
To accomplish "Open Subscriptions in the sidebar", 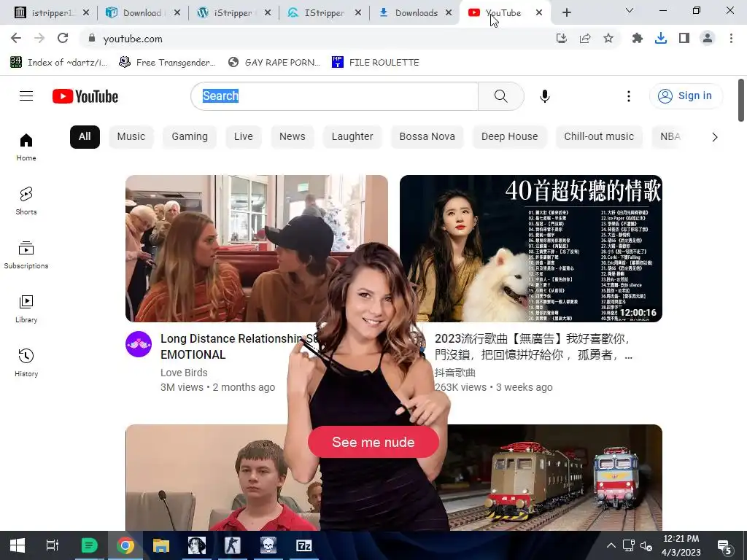I will point(26,254).
